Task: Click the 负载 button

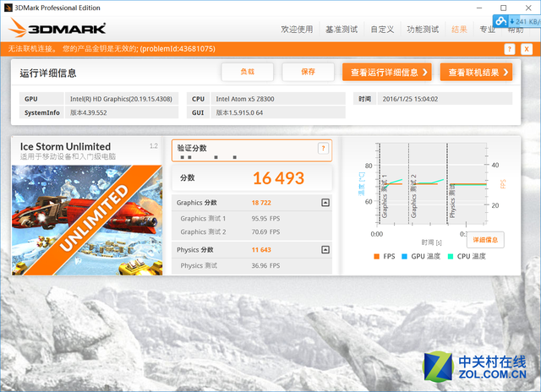Action: tap(247, 72)
